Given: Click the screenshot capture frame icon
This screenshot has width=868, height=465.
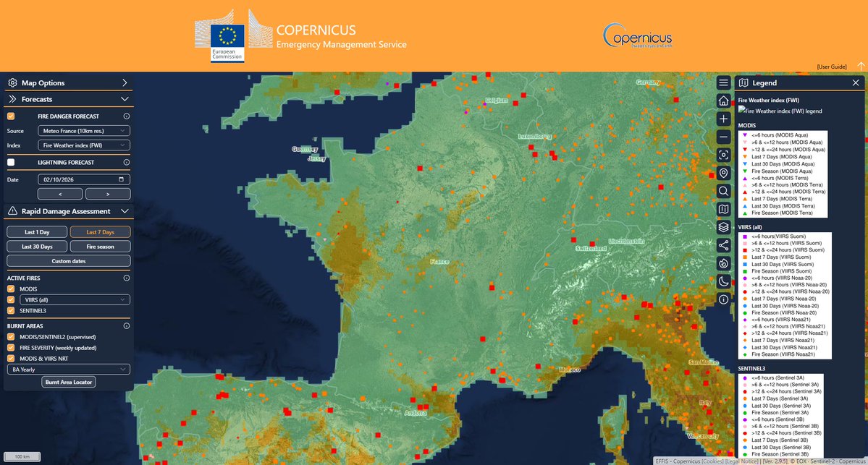Looking at the screenshot, I should coord(723,155).
